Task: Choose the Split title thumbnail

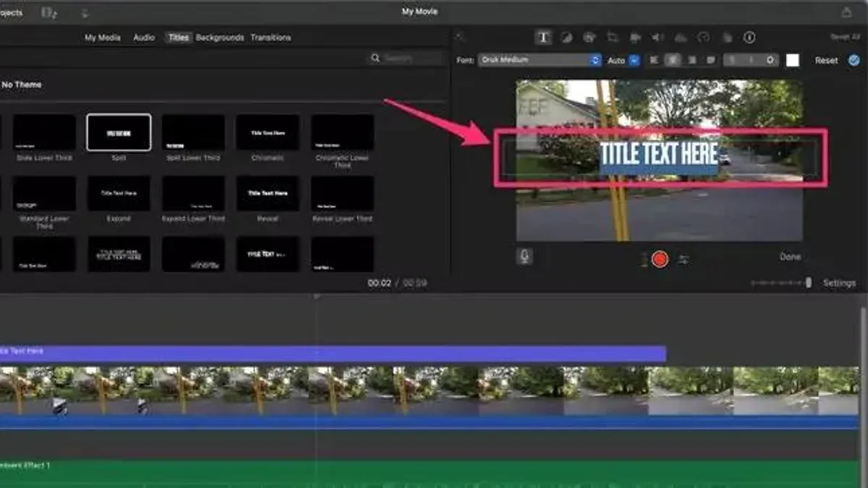Action: tap(119, 132)
